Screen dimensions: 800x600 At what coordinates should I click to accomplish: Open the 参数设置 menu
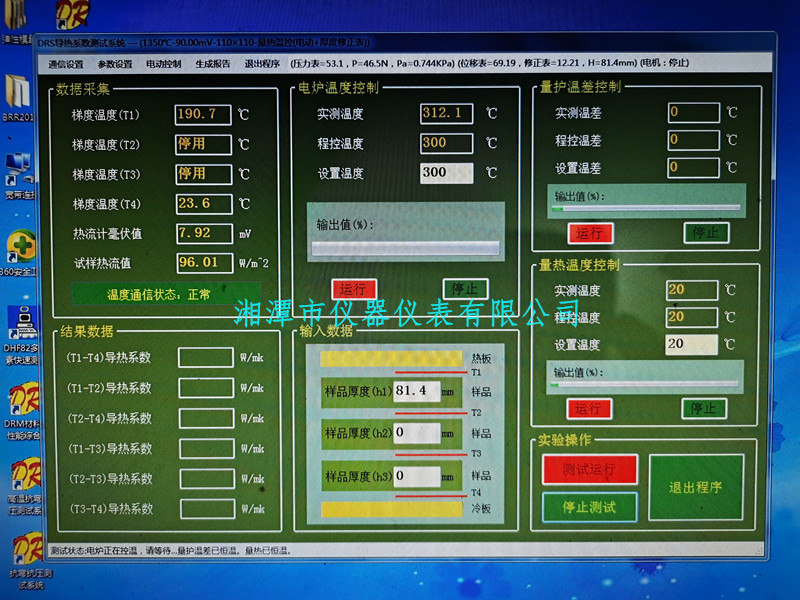pos(115,63)
